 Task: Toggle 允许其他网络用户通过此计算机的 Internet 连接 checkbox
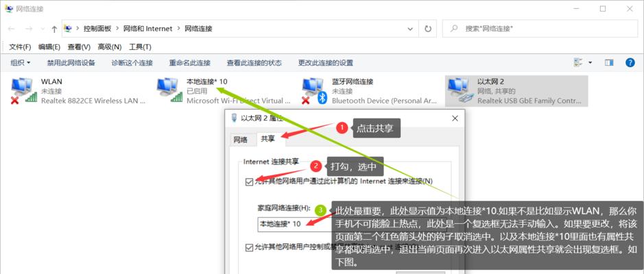coord(250,182)
